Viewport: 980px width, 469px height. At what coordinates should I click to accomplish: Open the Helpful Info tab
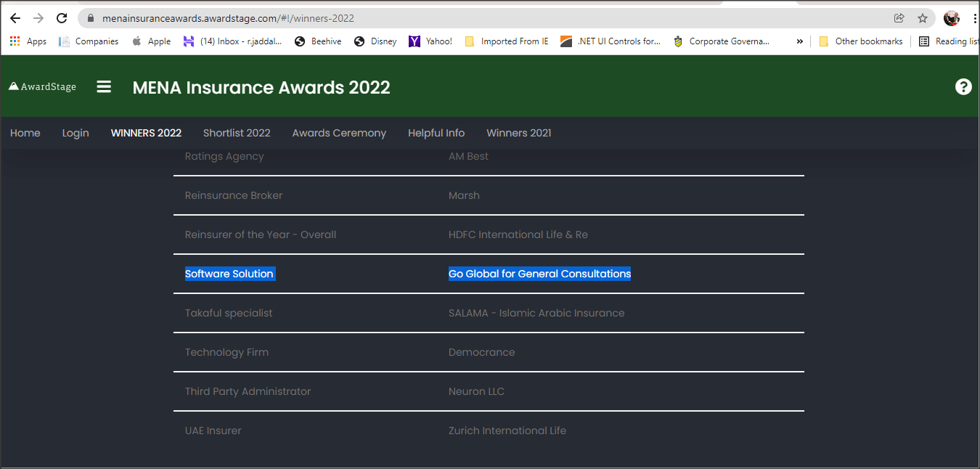[x=436, y=133]
